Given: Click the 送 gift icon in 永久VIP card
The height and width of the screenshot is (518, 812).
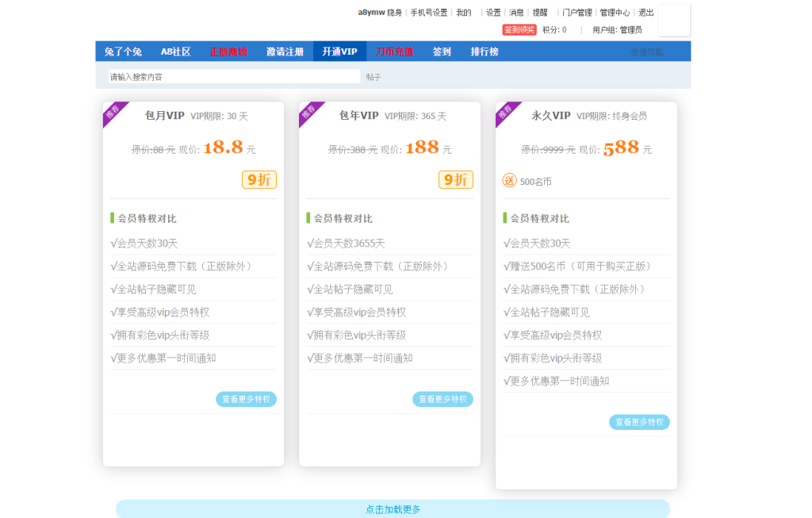Looking at the screenshot, I should pyautogui.click(x=510, y=181).
